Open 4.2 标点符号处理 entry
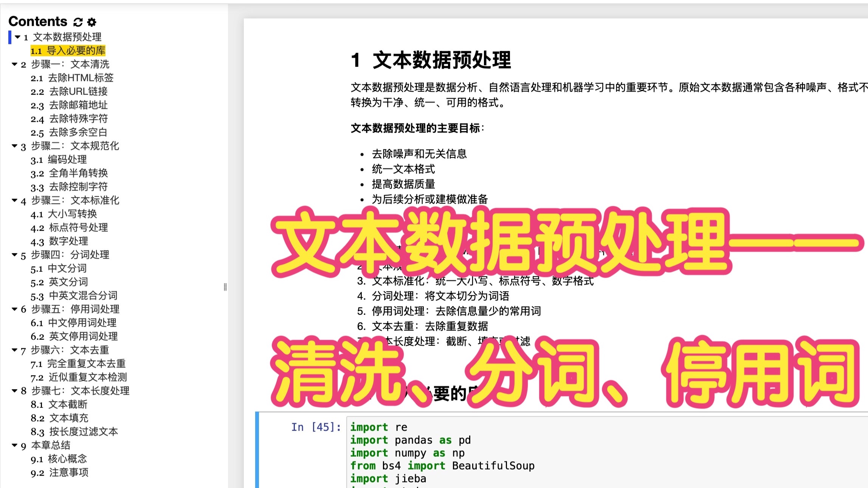The image size is (868, 488). pos(69,228)
